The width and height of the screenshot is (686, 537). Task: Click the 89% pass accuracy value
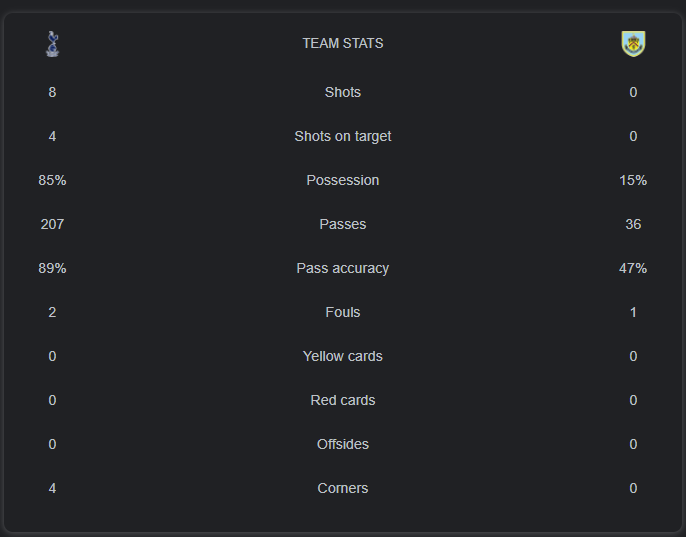52,268
